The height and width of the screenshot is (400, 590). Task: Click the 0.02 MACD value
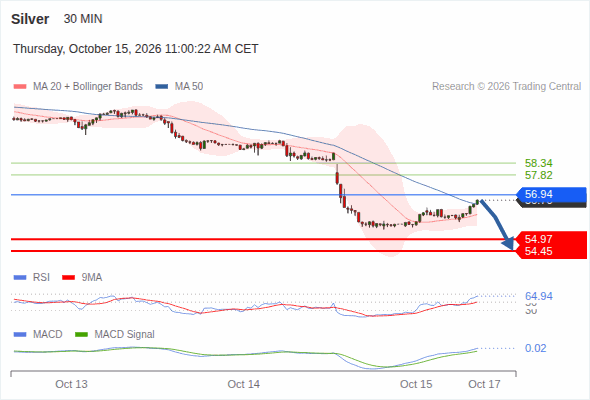tap(535, 348)
